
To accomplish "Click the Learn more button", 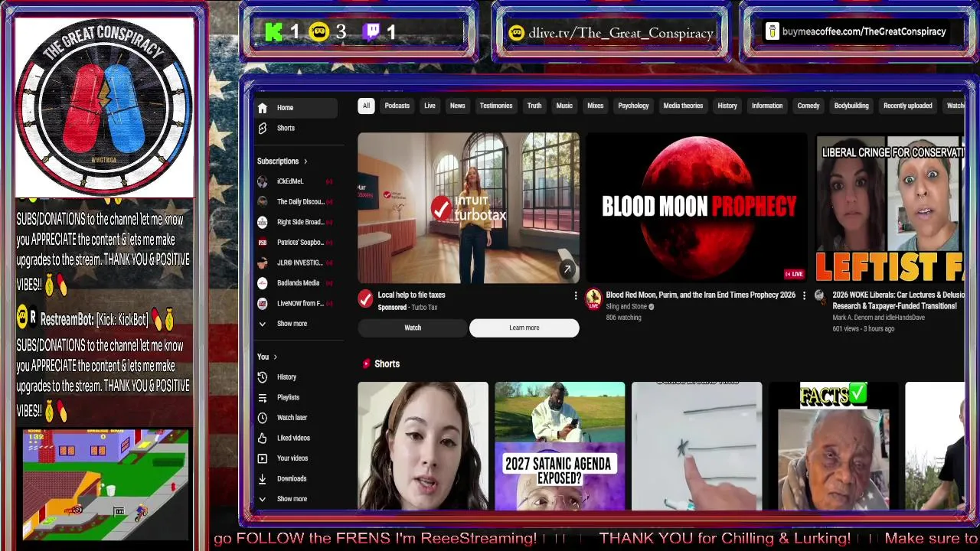I will click(x=524, y=328).
